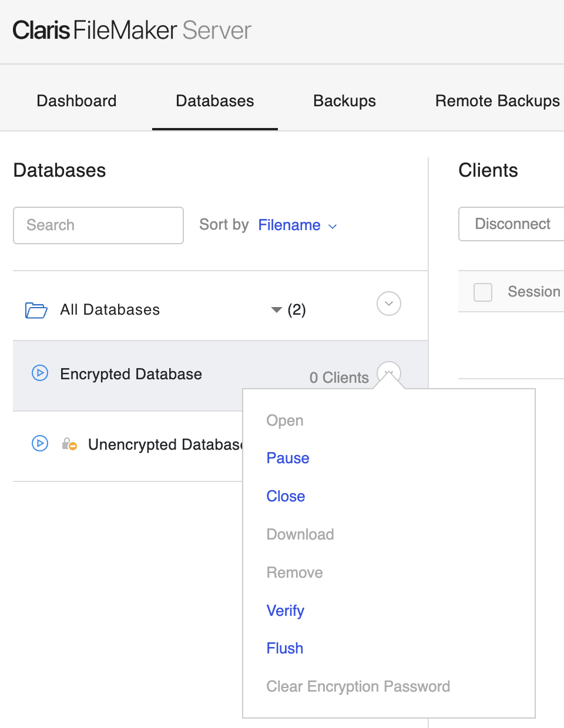Click the play icon beside Encrypted Database
Viewport: 564px width, 728px height.
(39, 373)
